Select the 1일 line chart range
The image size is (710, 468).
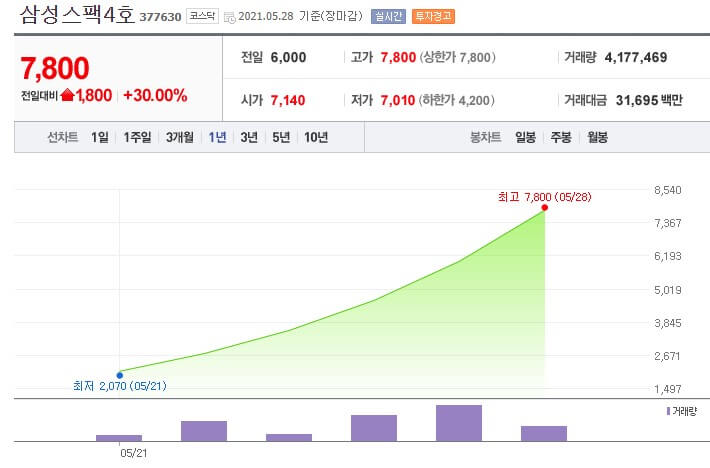[x=100, y=137]
